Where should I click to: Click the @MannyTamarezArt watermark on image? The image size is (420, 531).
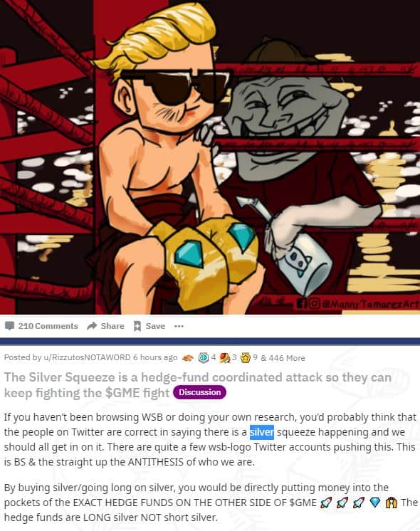pos(371,304)
